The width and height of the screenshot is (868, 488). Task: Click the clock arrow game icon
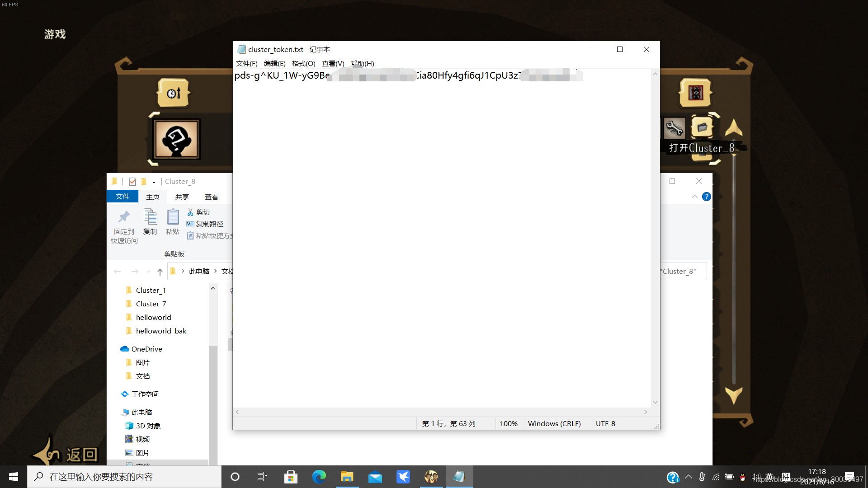pos(174,93)
